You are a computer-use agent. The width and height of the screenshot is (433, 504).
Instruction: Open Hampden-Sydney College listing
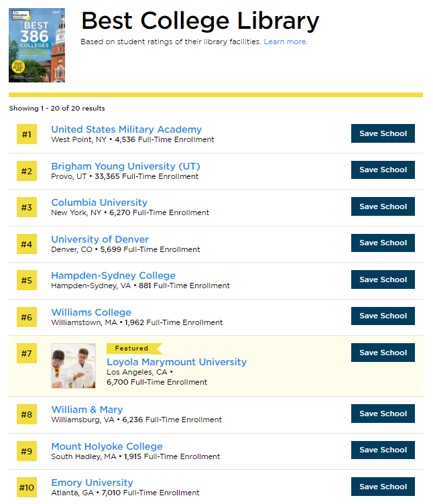113,275
